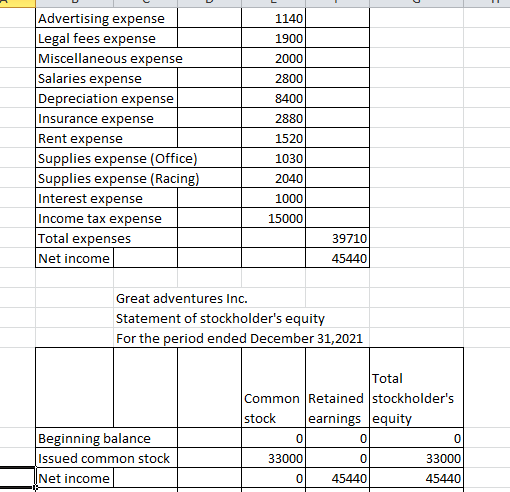Image resolution: width=510 pixels, height=492 pixels.
Task: Click the Great adventures Inc. title
Action: click(x=182, y=298)
